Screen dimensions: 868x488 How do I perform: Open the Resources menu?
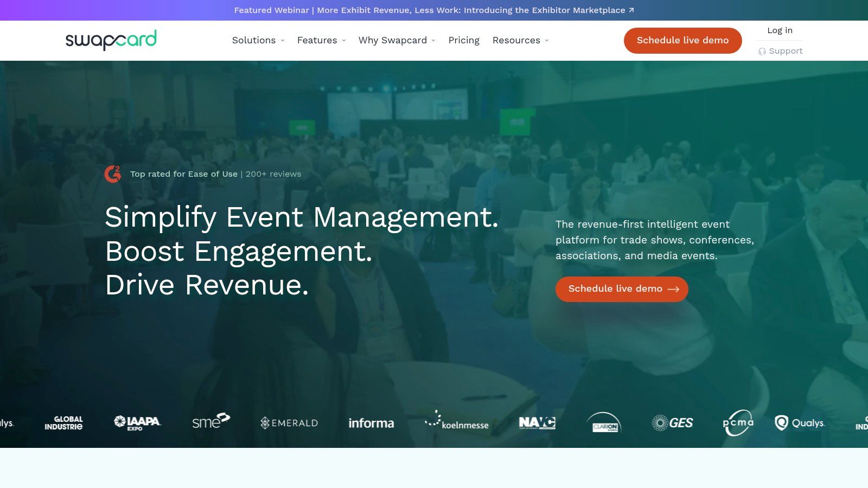tap(521, 40)
